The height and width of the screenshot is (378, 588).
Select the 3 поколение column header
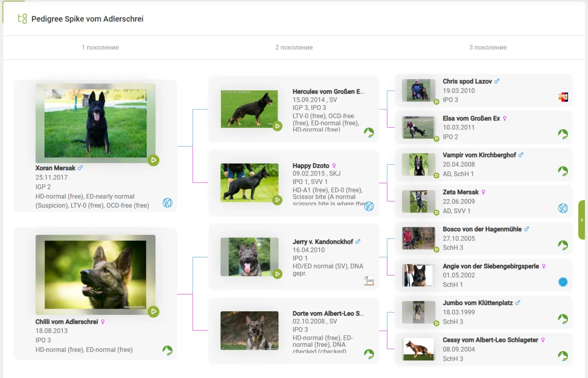click(487, 47)
